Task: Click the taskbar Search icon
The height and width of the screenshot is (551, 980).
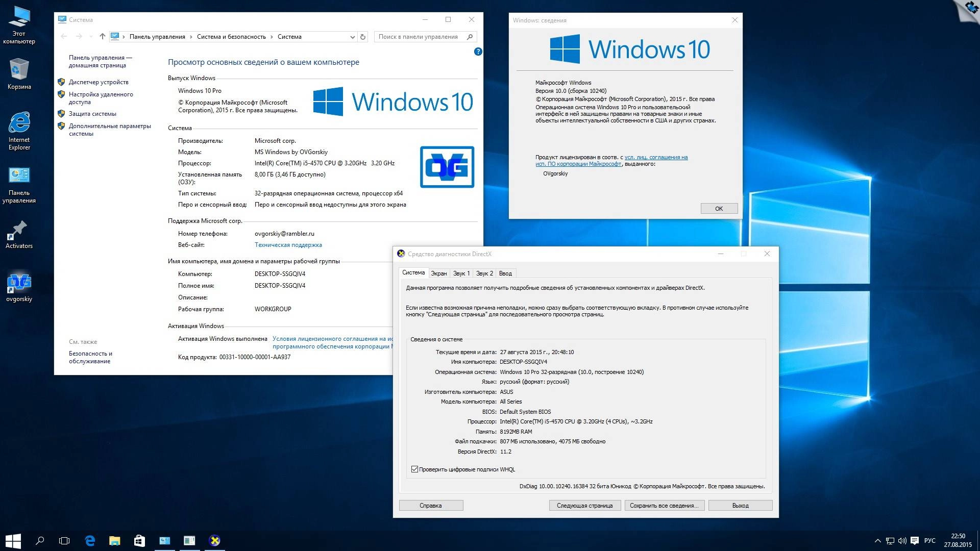Action: coord(40,540)
